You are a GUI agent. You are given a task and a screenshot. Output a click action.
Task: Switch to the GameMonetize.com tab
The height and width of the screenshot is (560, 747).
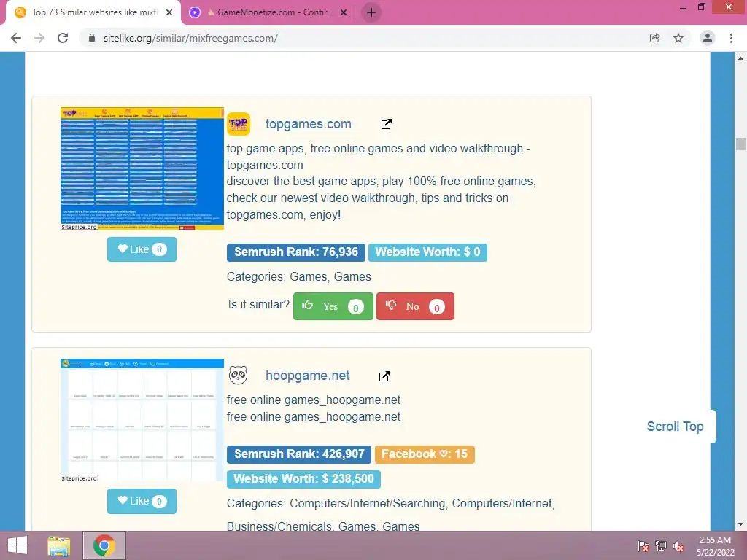click(268, 13)
